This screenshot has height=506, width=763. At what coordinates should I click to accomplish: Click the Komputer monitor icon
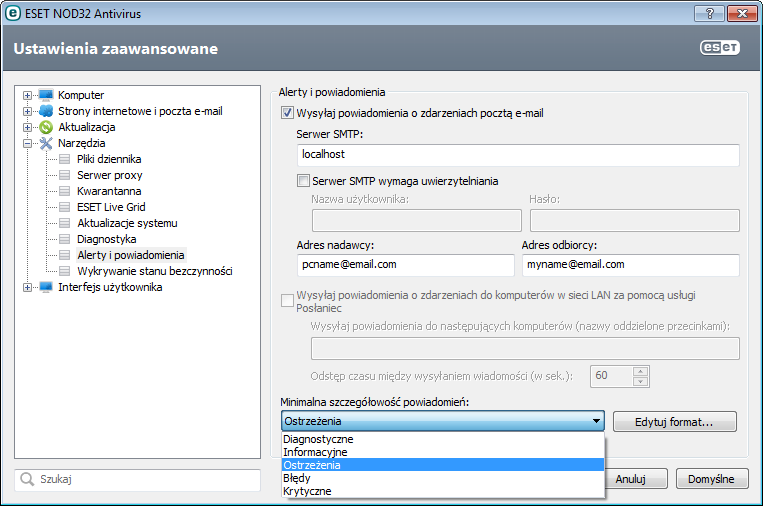[x=46, y=95]
